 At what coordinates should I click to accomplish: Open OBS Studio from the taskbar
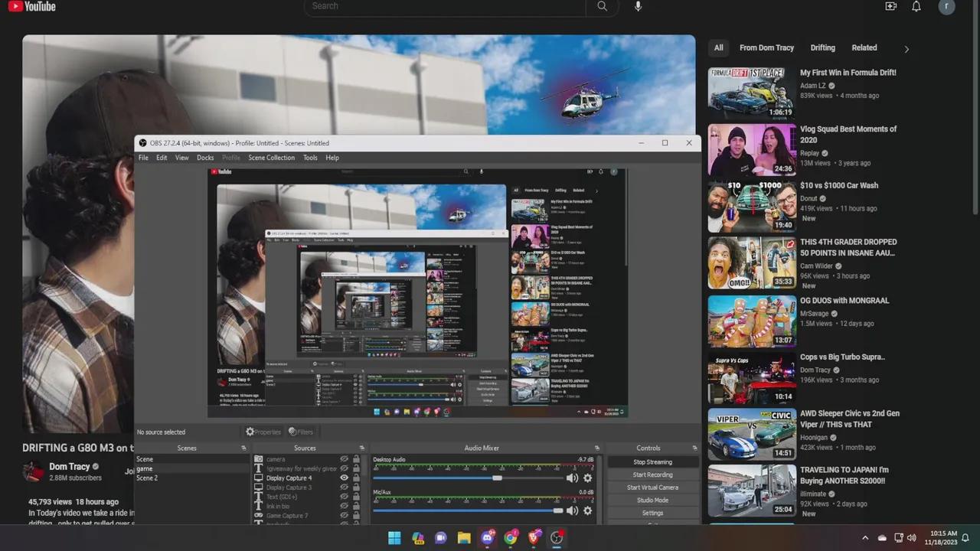point(557,538)
